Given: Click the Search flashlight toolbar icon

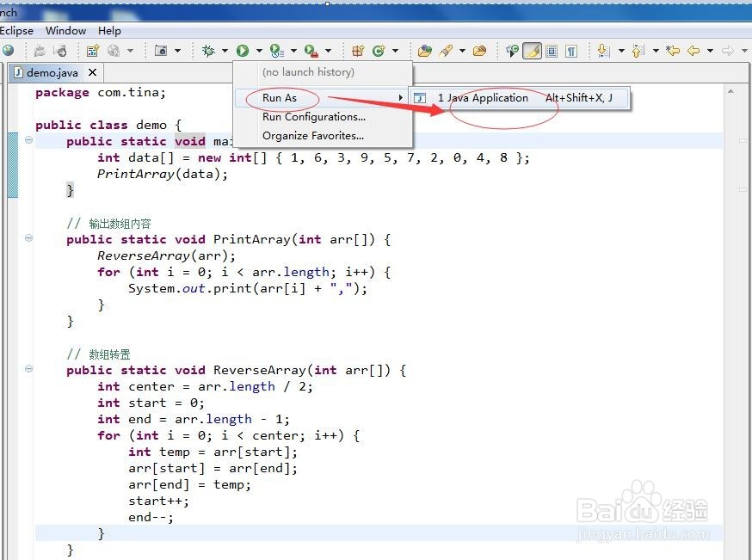Looking at the screenshot, I should (447, 51).
